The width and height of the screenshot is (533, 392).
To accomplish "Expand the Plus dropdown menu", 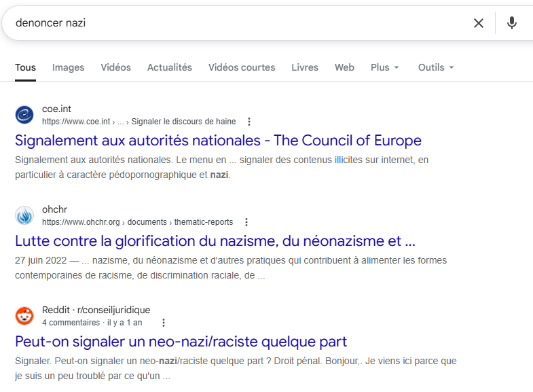I will [x=384, y=67].
